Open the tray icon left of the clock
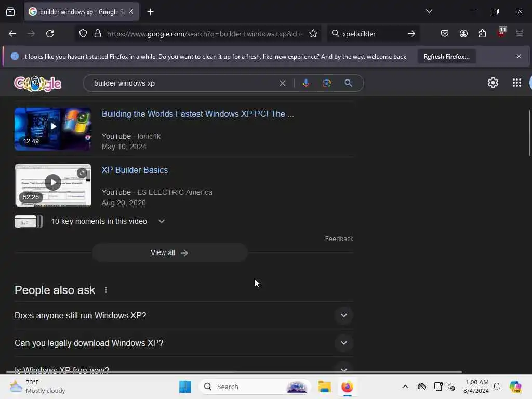The height and width of the screenshot is (399, 532). pyautogui.click(x=451, y=387)
